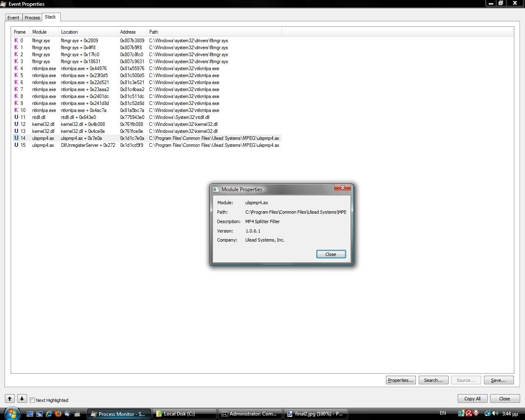Enable the Next Highlighted checkbox
The width and height of the screenshot is (525, 420).
[32, 400]
